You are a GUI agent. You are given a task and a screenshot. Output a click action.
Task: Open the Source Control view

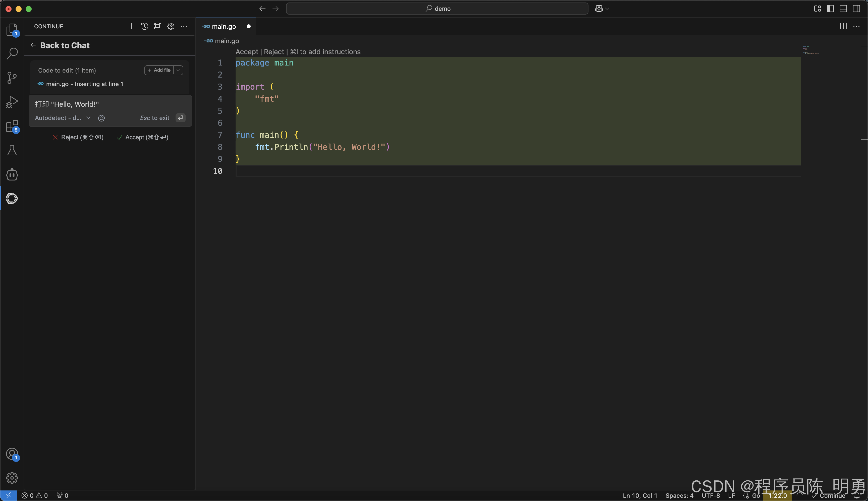coord(12,77)
